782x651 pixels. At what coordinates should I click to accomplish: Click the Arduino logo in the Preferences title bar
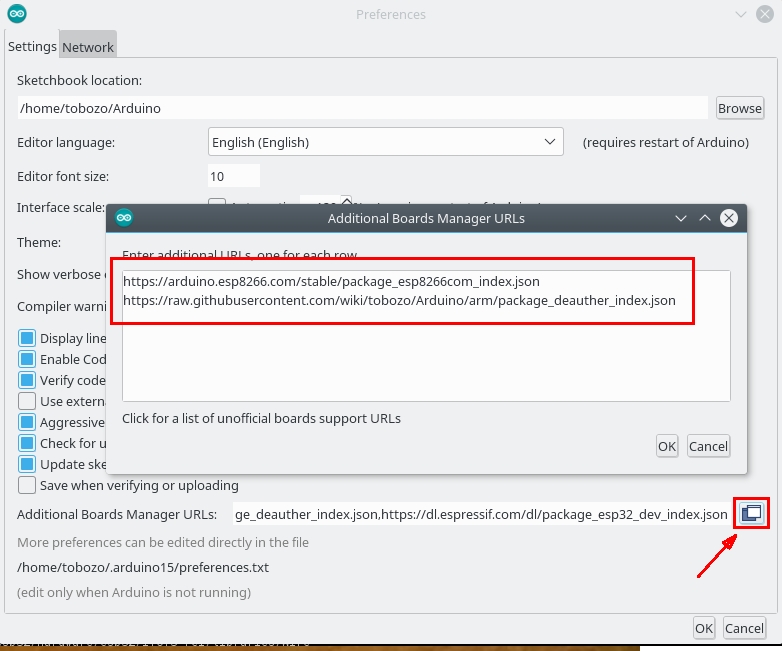[17, 13]
